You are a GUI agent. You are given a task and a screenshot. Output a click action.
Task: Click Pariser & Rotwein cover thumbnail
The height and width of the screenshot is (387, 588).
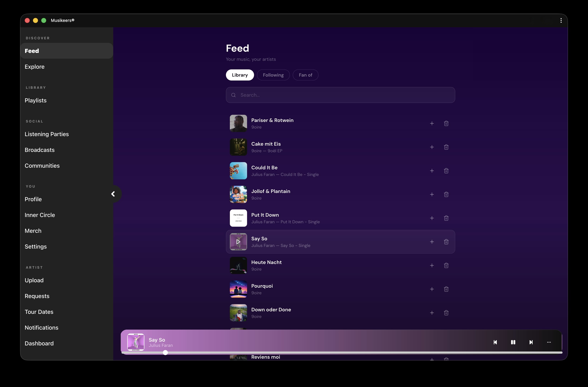coord(238,123)
